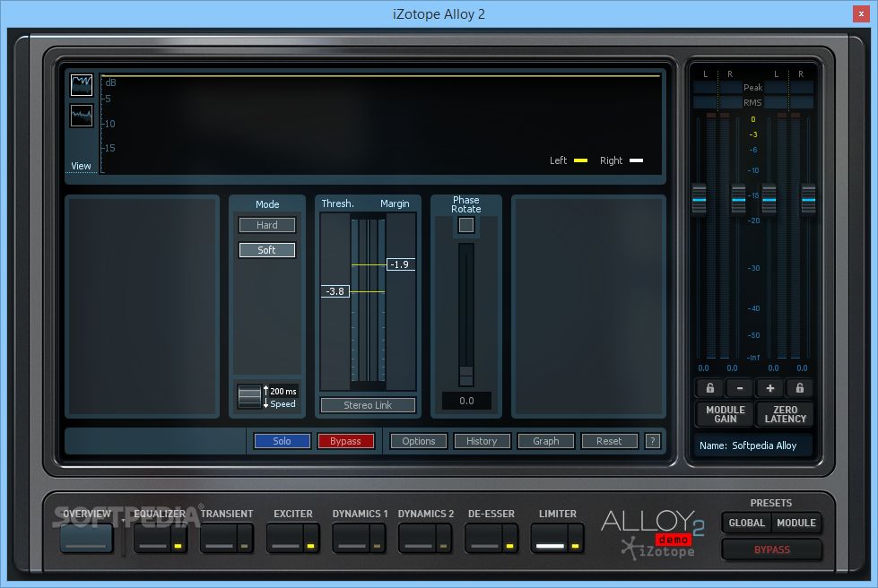
Task: Toggle the Exciter module power LED
Action: pyautogui.click(x=311, y=545)
